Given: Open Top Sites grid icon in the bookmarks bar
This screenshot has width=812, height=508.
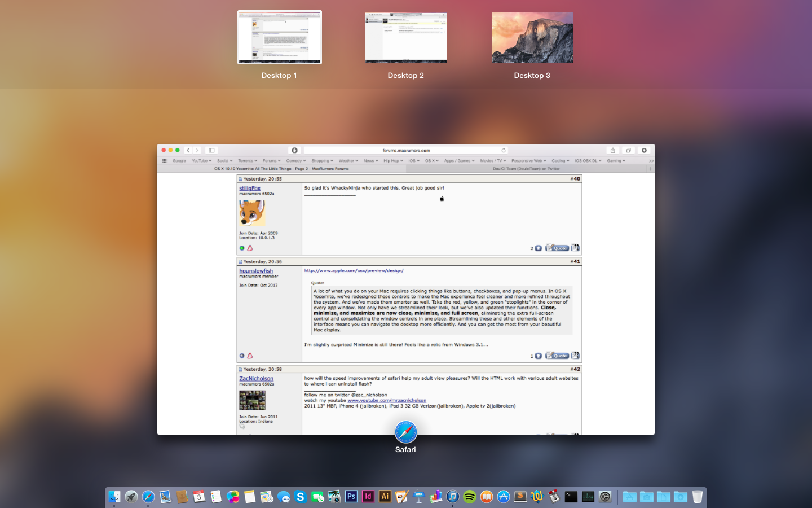Looking at the screenshot, I should [x=165, y=161].
